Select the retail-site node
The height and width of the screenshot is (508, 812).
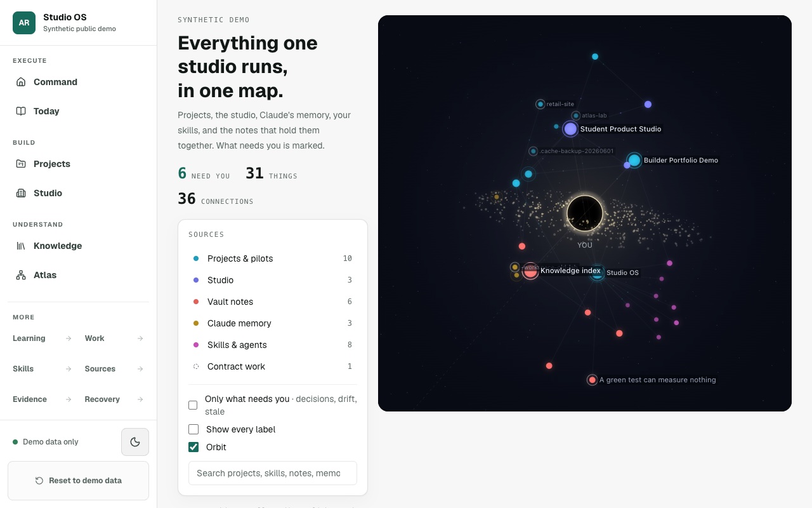click(x=540, y=104)
